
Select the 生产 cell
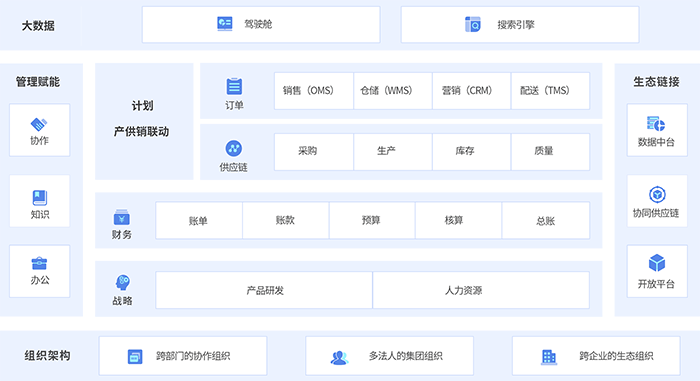pos(393,151)
